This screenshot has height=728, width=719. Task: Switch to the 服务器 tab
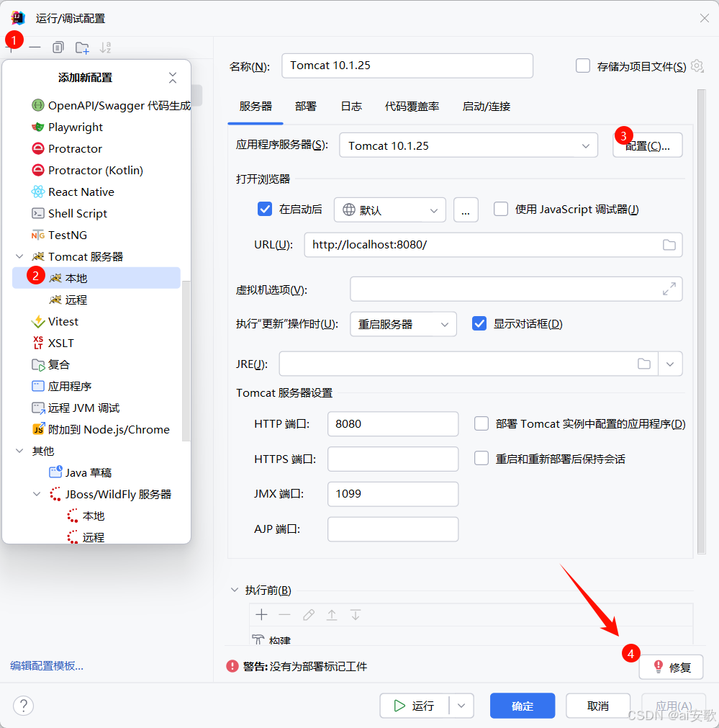point(256,107)
